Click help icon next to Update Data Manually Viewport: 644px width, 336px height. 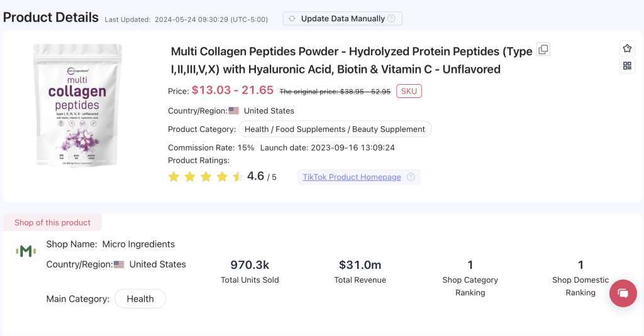pyautogui.click(x=391, y=19)
